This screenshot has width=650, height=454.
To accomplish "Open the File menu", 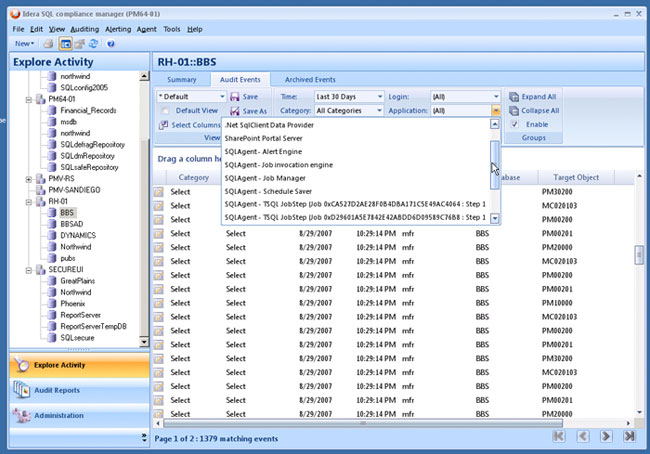I will 18,29.
